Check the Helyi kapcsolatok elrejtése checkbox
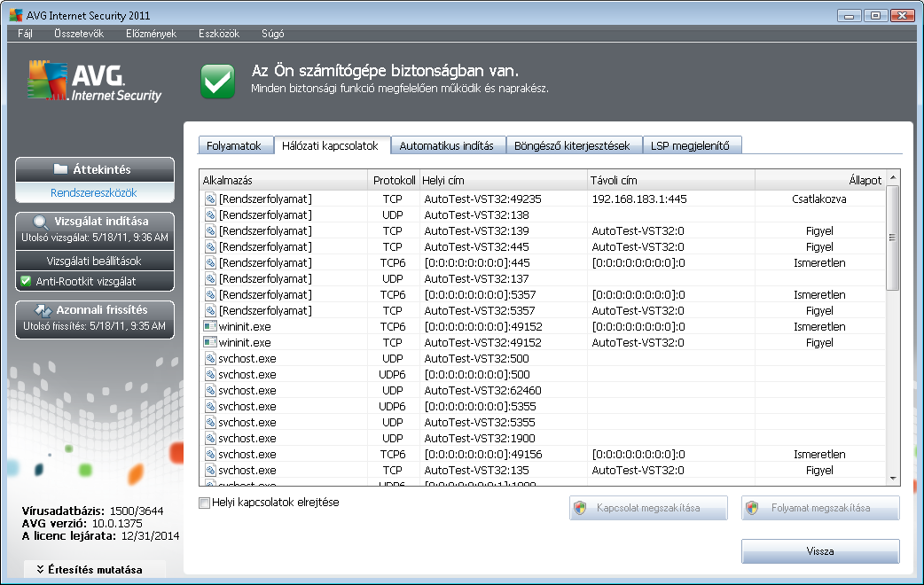The height and width of the screenshot is (585, 924). [205, 503]
